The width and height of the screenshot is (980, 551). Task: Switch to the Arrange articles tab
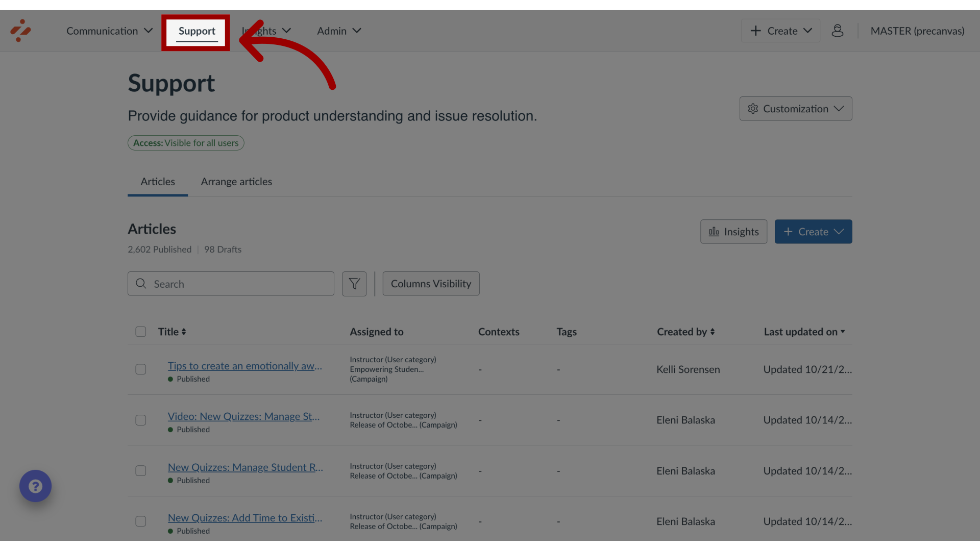[236, 182]
